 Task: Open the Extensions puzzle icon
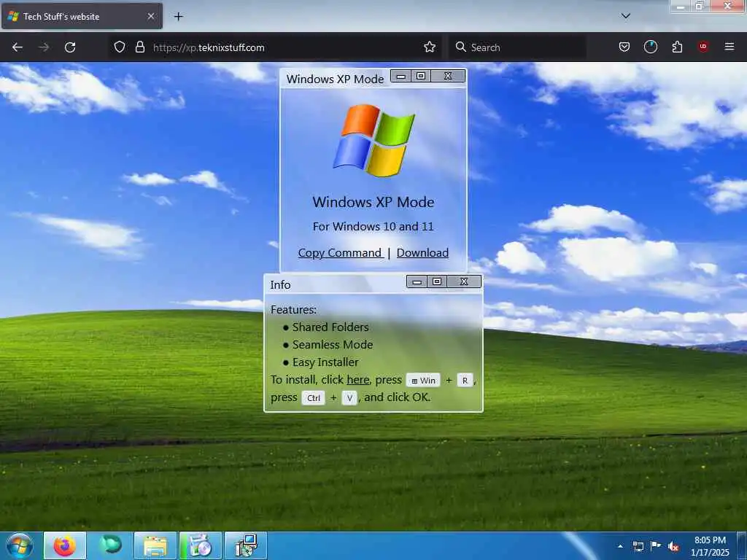click(677, 47)
